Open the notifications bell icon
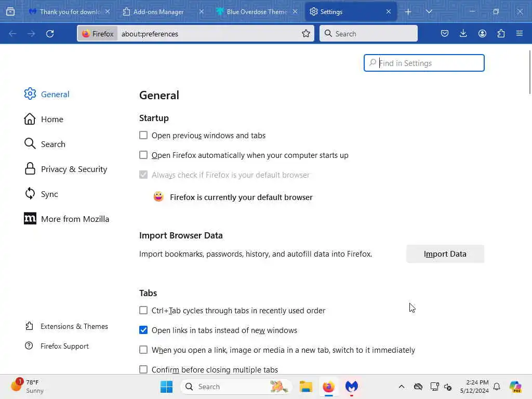Image resolution: width=532 pixels, height=399 pixels. [x=496, y=387]
